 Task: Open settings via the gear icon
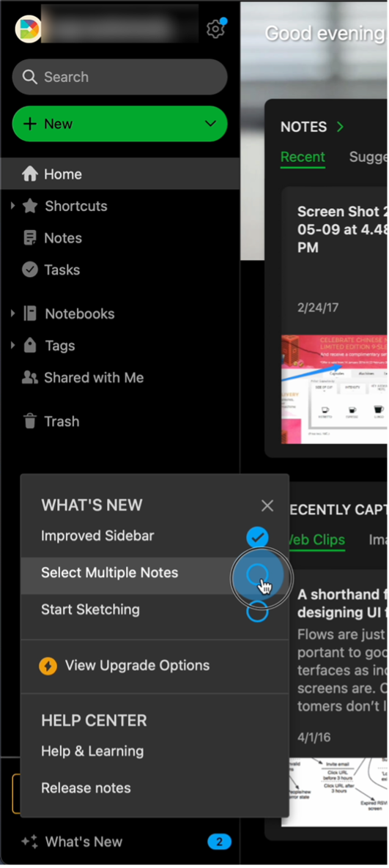pos(215,29)
